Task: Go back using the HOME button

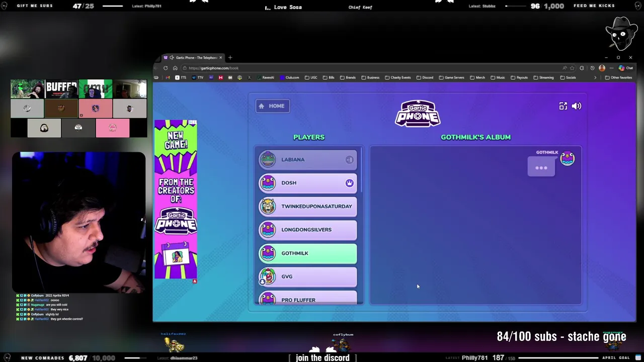Action: pyautogui.click(x=272, y=106)
